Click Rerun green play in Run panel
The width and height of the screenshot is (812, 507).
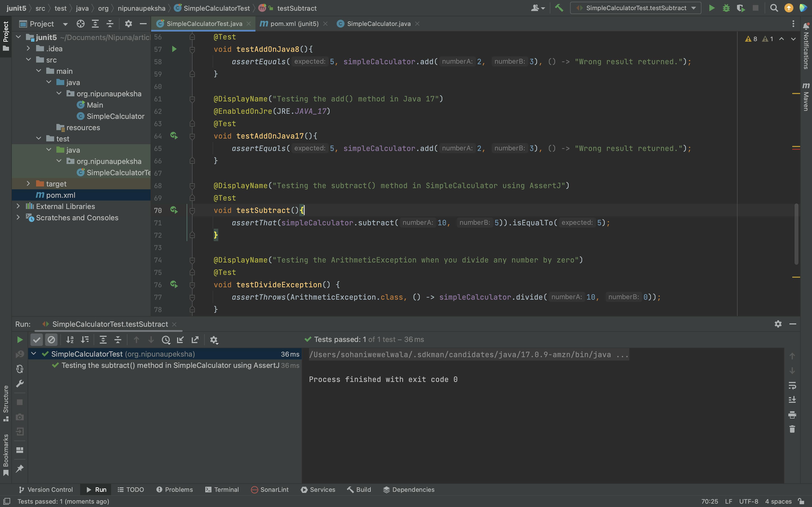[20, 340]
